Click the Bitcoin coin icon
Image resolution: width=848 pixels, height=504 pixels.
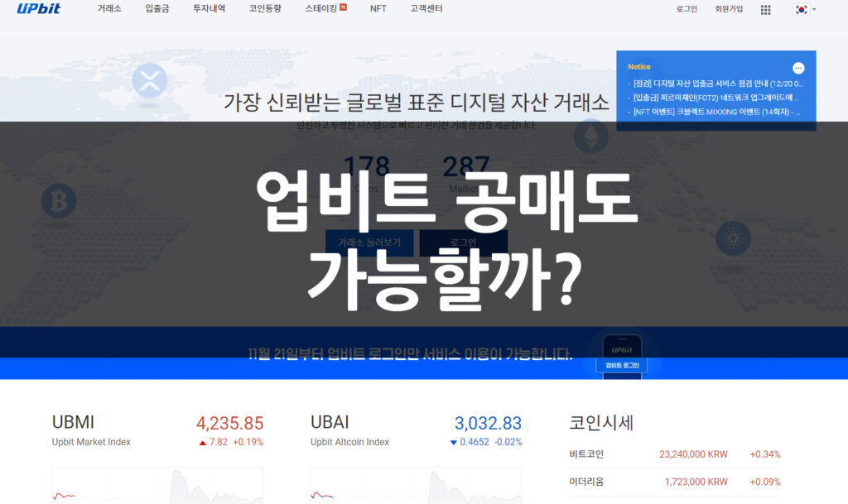pyautogui.click(x=59, y=200)
